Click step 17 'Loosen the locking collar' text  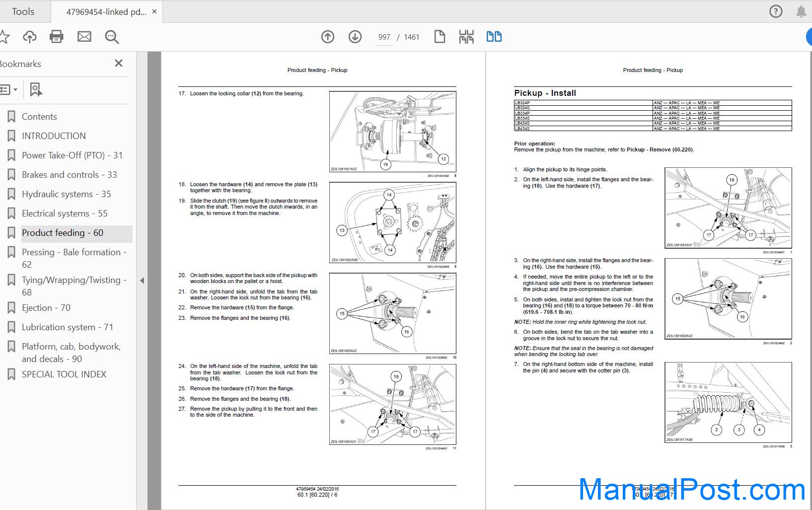[x=246, y=93]
